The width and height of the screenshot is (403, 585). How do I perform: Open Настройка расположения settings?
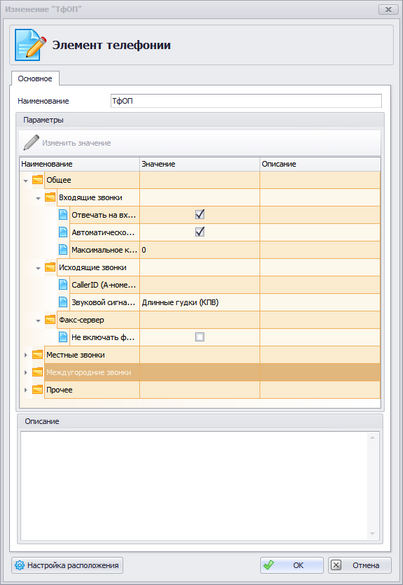click(x=67, y=565)
